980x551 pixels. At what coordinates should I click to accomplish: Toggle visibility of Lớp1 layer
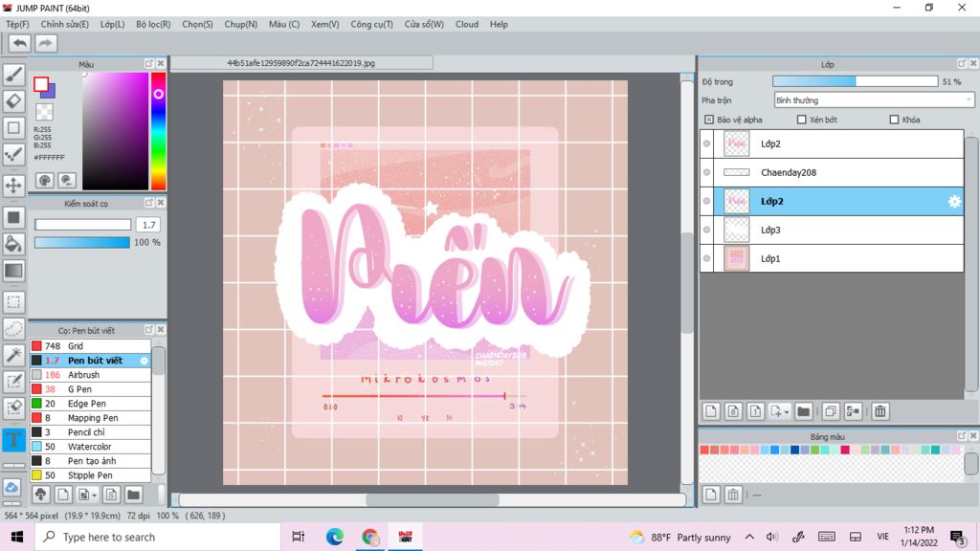coord(707,258)
